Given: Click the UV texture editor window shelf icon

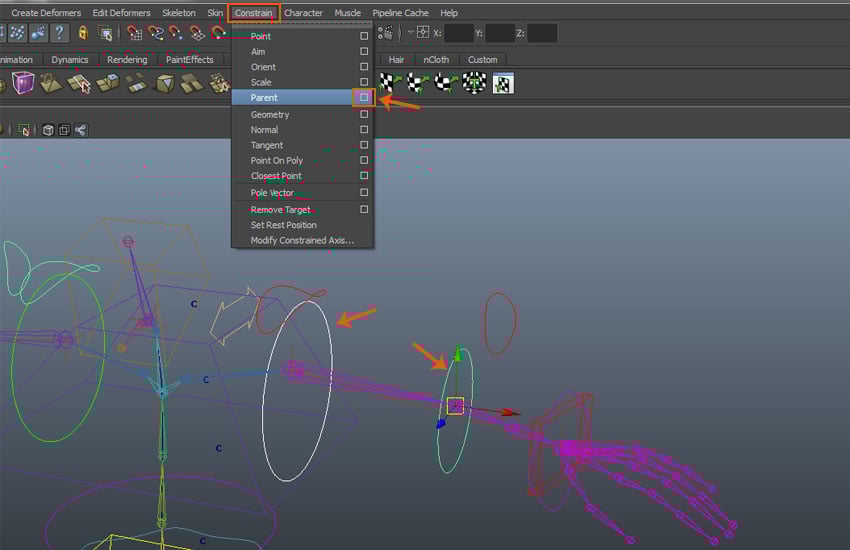Looking at the screenshot, I should pos(503,83).
